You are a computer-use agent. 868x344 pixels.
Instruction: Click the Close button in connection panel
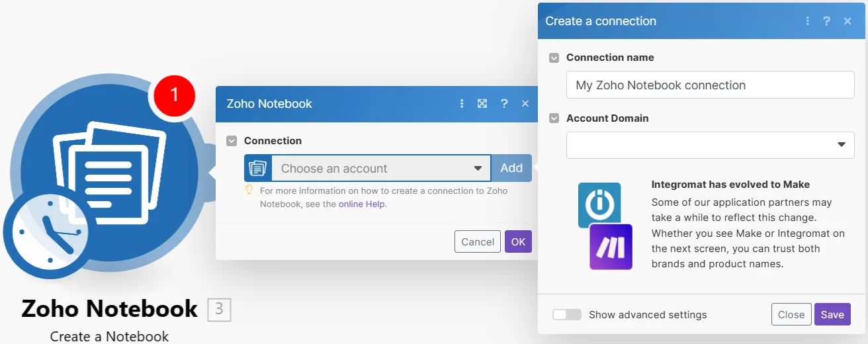coord(791,314)
